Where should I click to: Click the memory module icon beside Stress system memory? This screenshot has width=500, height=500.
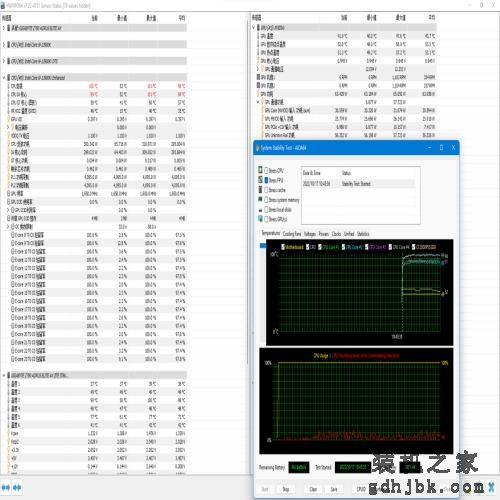click(x=260, y=199)
